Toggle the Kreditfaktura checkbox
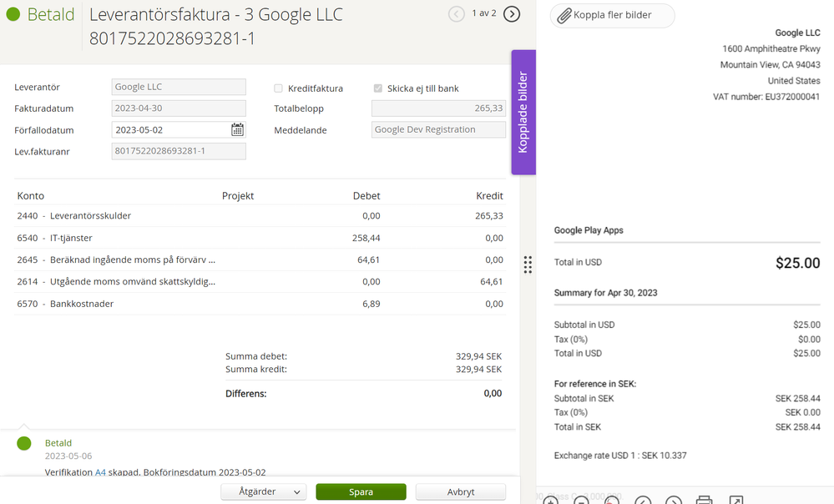The image size is (834, 504). 279,88
